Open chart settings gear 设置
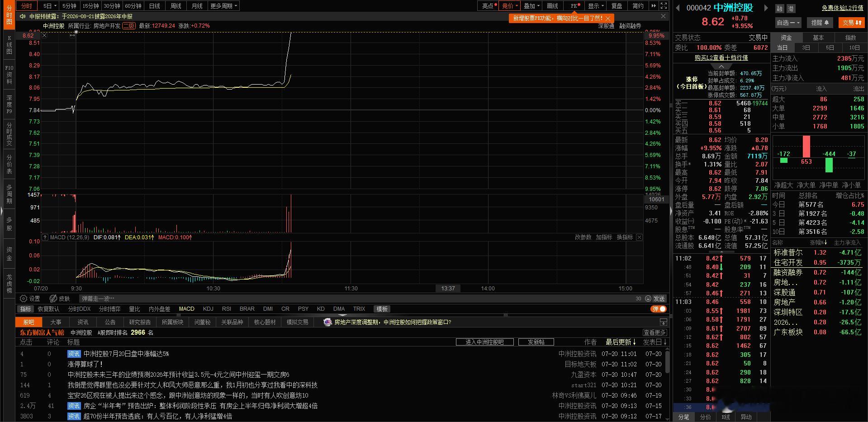 coord(30,299)
